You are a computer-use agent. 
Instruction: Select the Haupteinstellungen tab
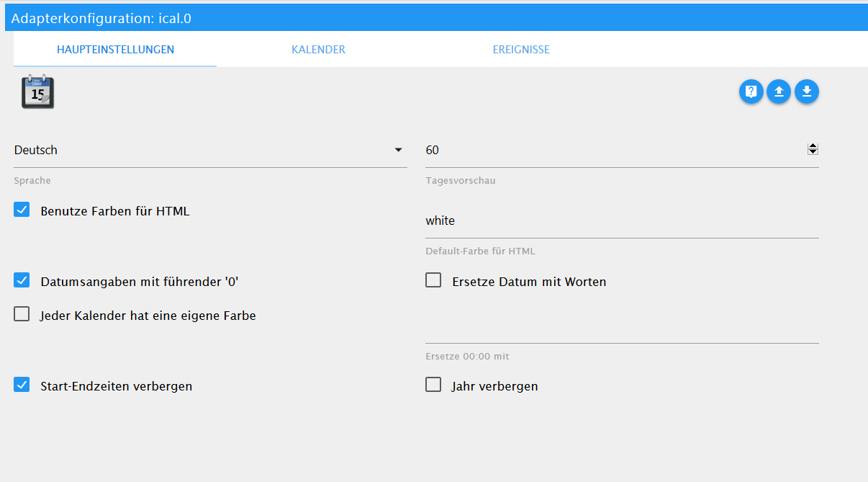(x=115, y=50)
